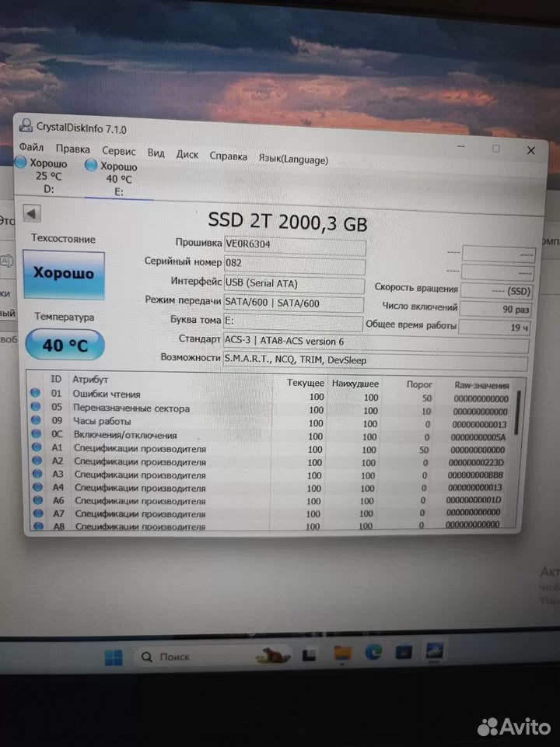The image size is (560, 747).
Task: Click the previous disk arrow button
Action: click(x=32, y=213)
